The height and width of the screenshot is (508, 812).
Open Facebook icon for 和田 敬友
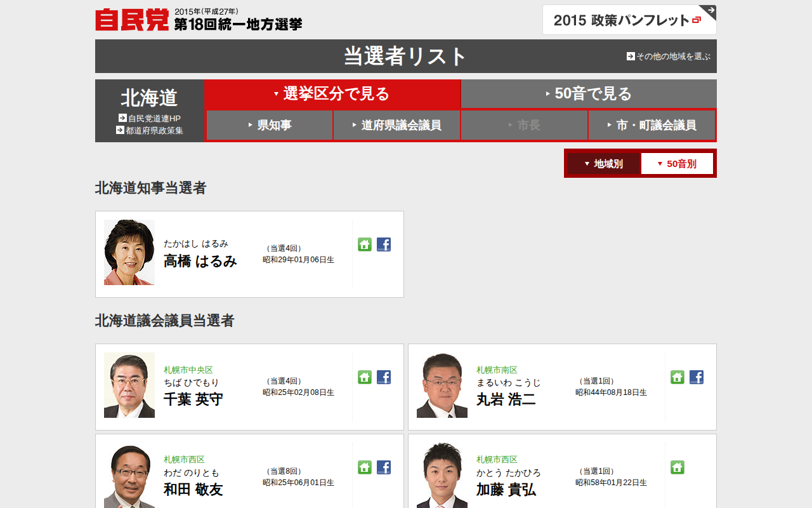coord(384,467)
